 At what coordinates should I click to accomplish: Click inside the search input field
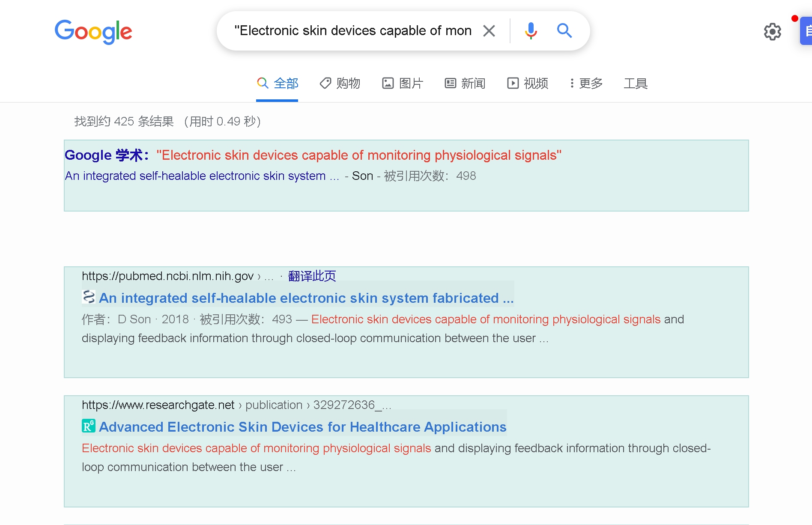pos(351,30)
